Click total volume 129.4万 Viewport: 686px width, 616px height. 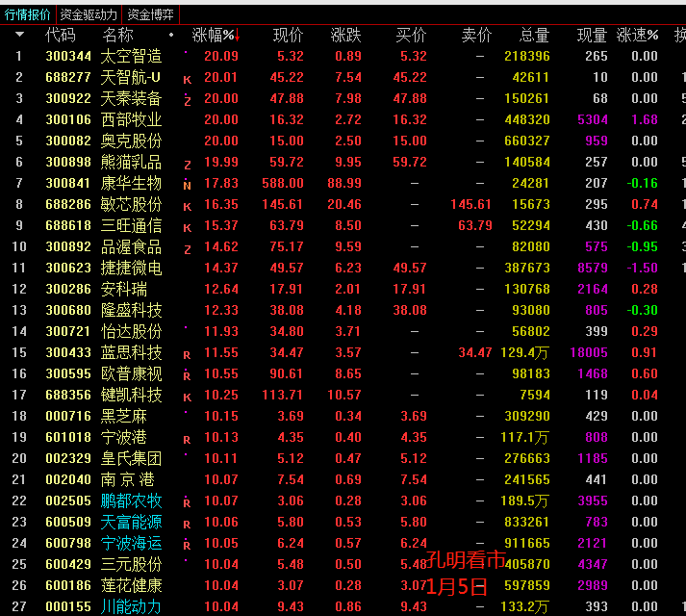525,352
